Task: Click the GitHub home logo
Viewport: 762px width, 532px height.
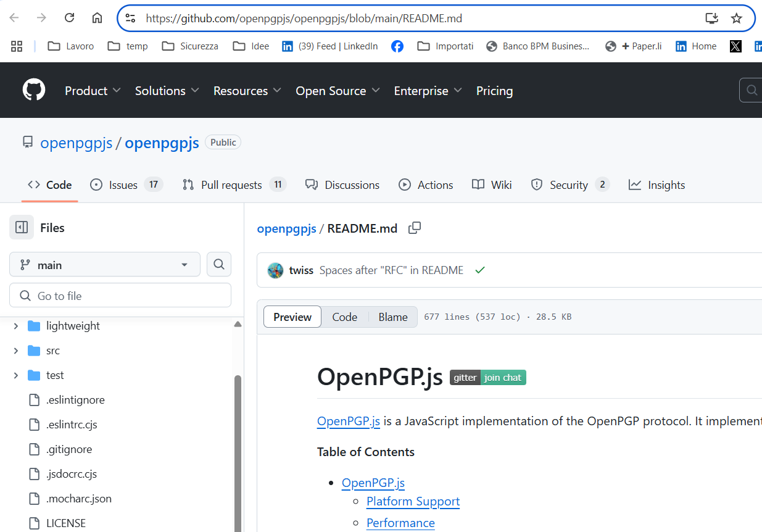Action: (x=33, y=89)
